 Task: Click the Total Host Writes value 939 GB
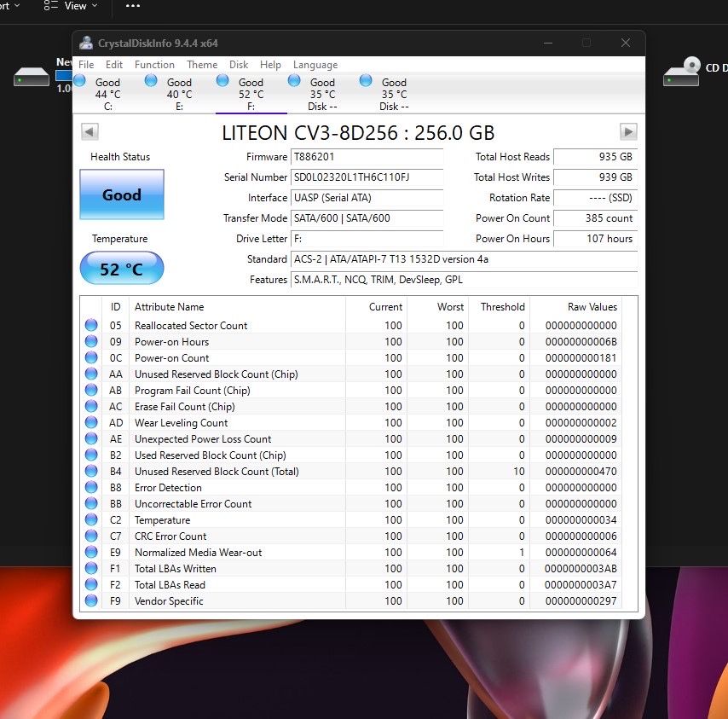click(595, 177)
